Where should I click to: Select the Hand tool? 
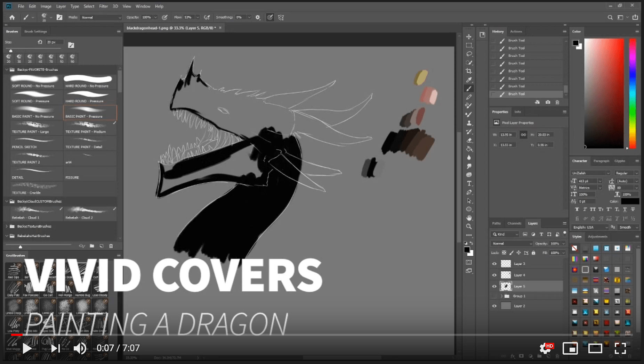pos(469,218)
